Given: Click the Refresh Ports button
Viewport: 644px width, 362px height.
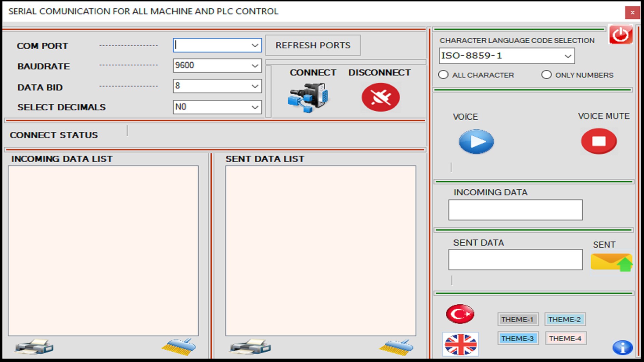Looking at the screenshot, I should (313, 45).
